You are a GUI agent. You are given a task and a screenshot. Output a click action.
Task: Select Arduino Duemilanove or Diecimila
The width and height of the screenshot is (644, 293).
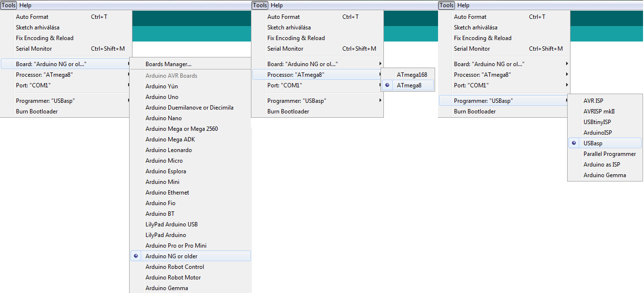pos(190,108)
